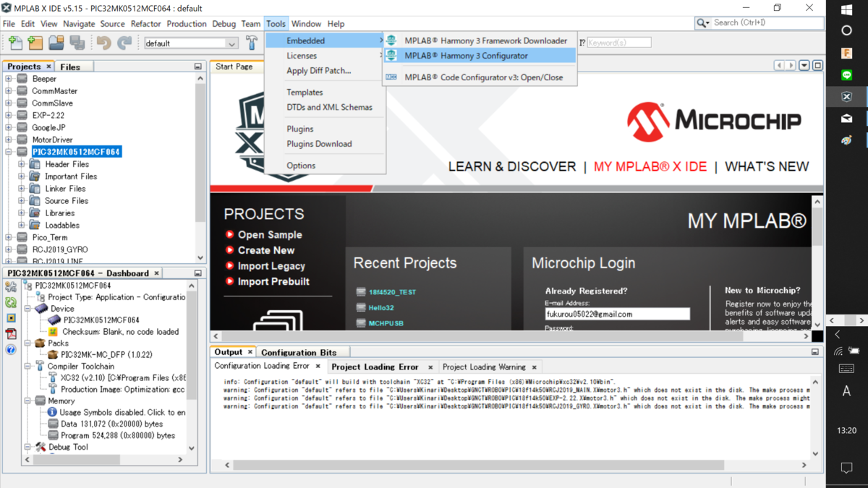Image resolution: width=868 pixels, height=488 pixels.
Task: Open Windows notification center icon
Action: 847,468
